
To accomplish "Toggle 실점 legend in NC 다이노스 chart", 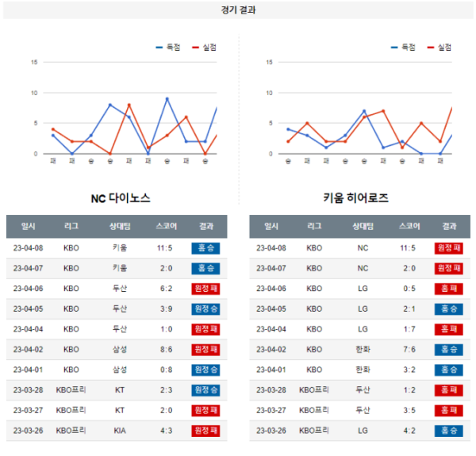I will (204, 48).
